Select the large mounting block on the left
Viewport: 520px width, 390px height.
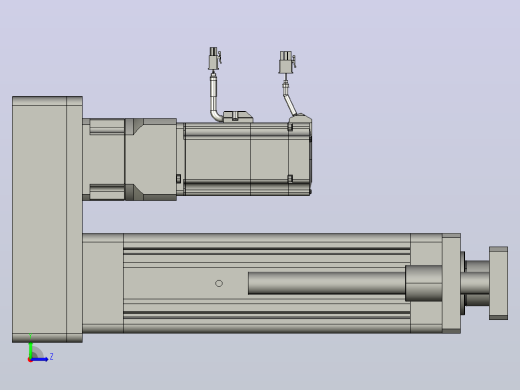(47, 219)
